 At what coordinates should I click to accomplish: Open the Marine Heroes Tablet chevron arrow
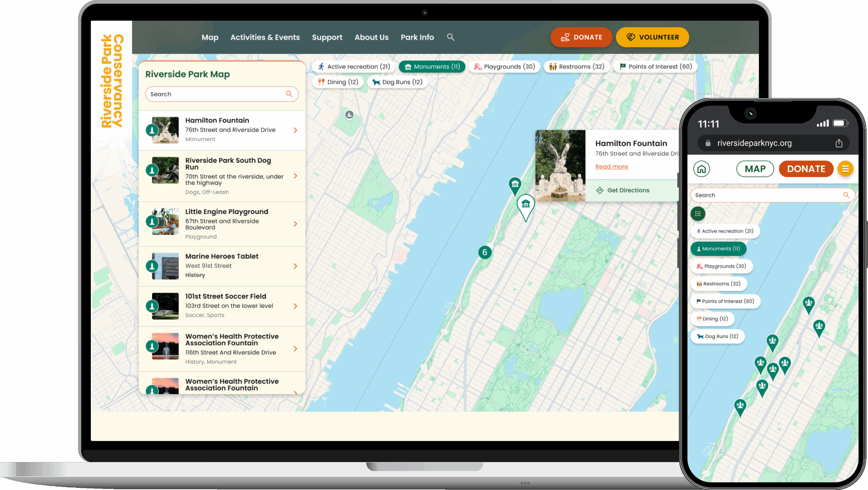tap(295, 266)
